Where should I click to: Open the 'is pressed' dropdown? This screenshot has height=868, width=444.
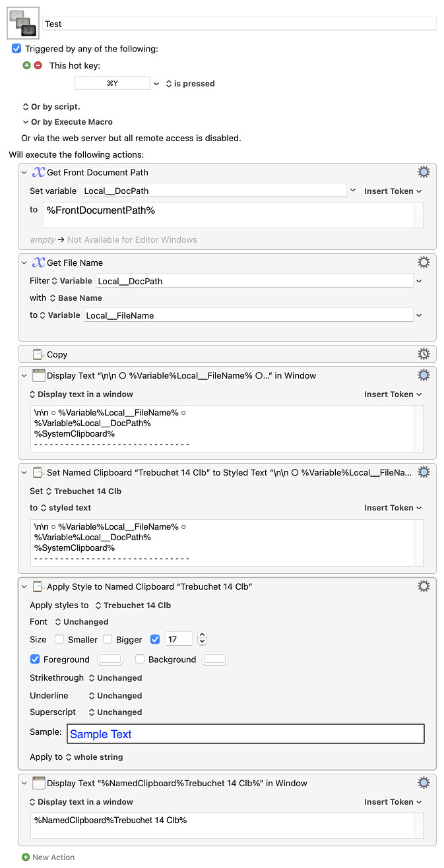[190, 83]
